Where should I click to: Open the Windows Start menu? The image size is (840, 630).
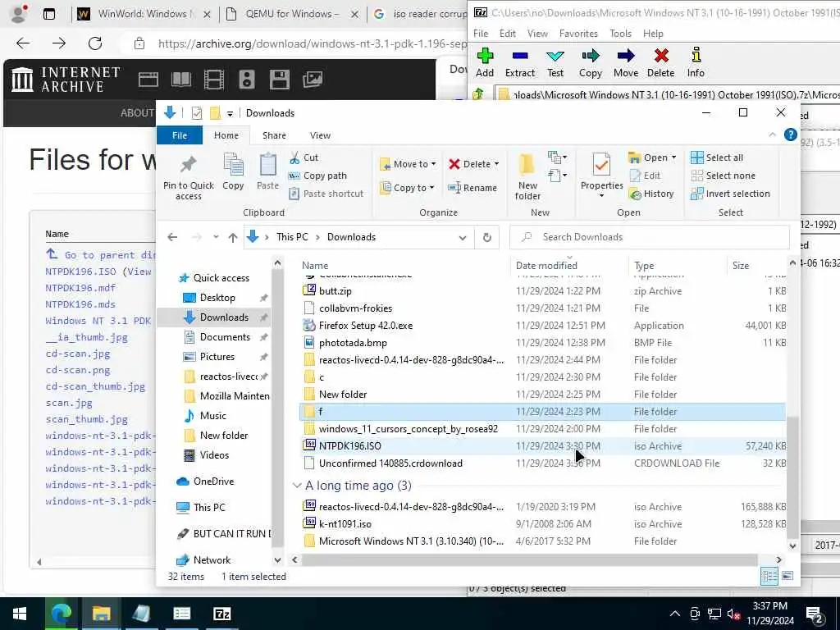point(20,614)
